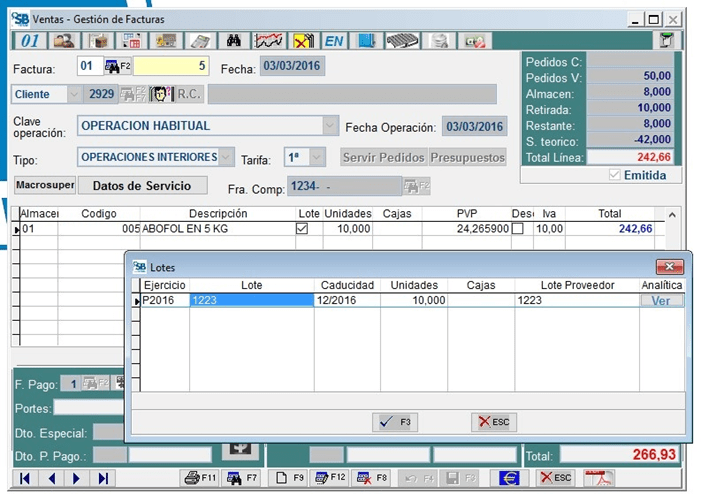Open the blue book toolbar icon
701x494 pixels.
(x=366, y=41)
